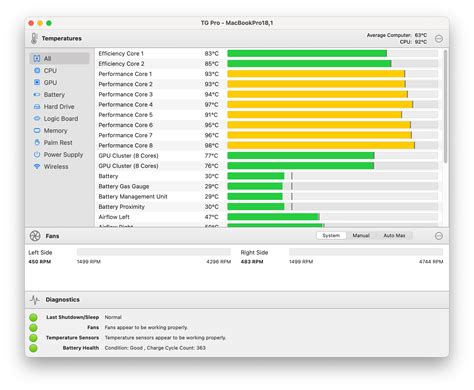Click the Efficiency Core 1 temperature bar
This screenshot has height=390, width=474.
(333, 54)
